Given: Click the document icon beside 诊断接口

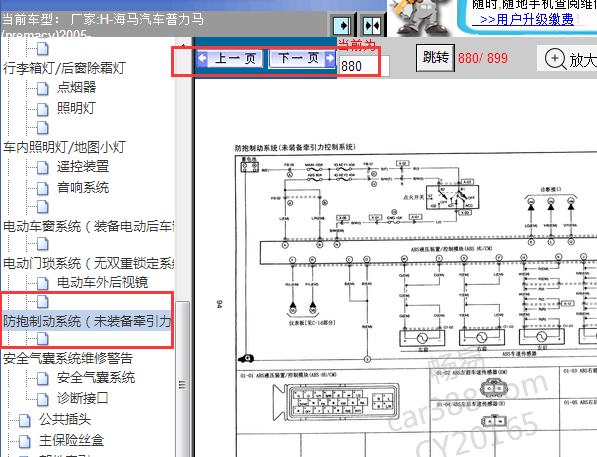Looking at the screenshot, I should (x=43, y=399).
